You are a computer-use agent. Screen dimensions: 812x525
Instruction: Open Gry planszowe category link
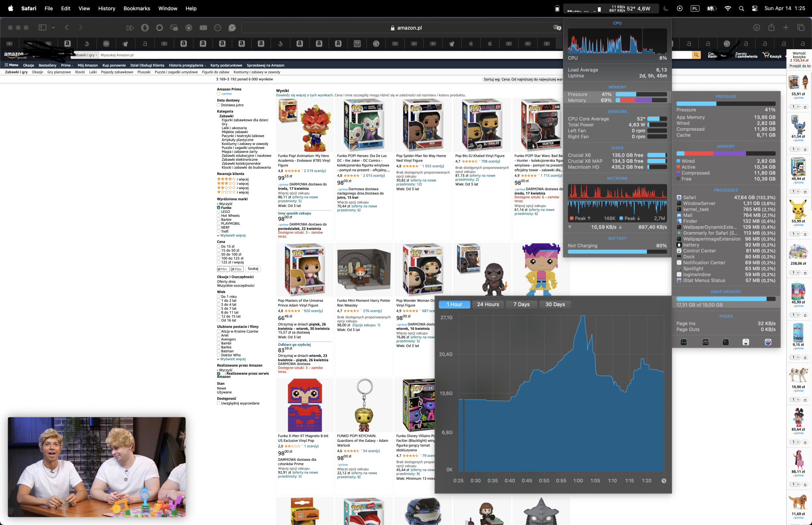pyautogui.click(x=59, y=72)
